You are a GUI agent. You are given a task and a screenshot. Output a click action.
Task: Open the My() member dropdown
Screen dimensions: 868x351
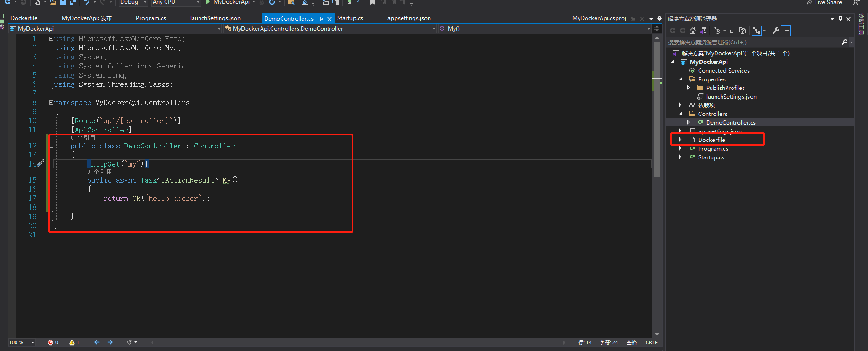tap(544, 28)
